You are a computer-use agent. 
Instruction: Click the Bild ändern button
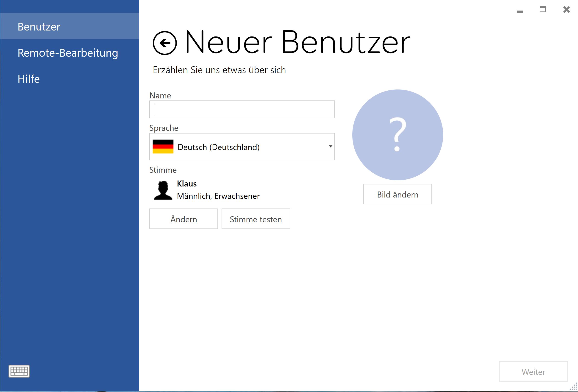click(x=397, y=194)
